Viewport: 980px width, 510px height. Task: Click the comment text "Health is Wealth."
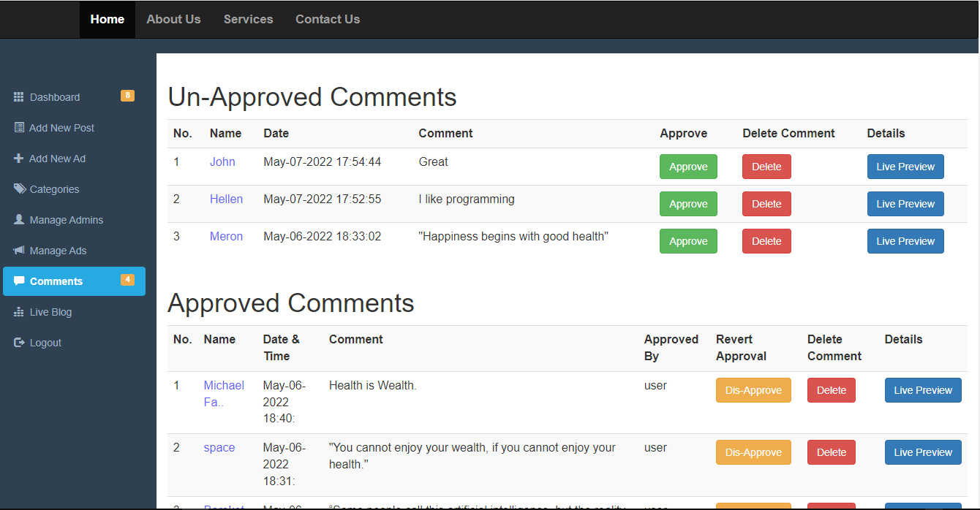[x=373, y=385]
